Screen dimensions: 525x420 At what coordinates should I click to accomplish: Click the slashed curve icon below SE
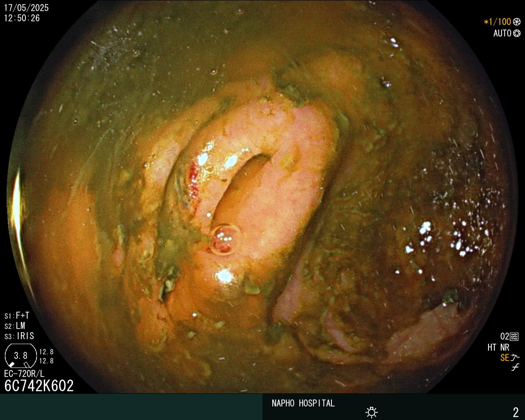pos(515,367)
